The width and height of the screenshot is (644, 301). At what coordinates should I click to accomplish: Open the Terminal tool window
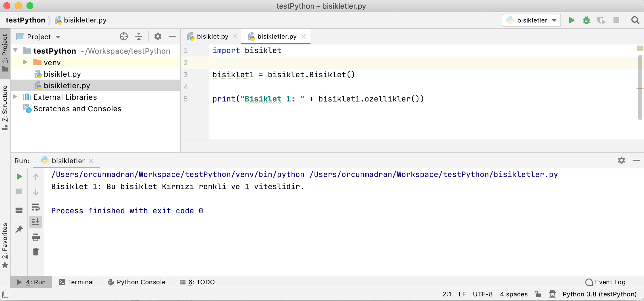click(76, 282)
